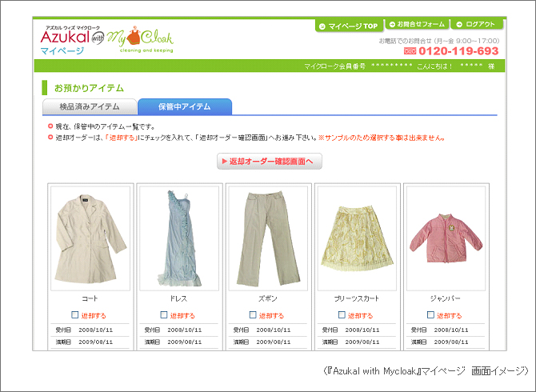The height and width of the screenshot is (392, 536).
Task: Select the 保管中アイテム tab
Action: coord(185,106)
